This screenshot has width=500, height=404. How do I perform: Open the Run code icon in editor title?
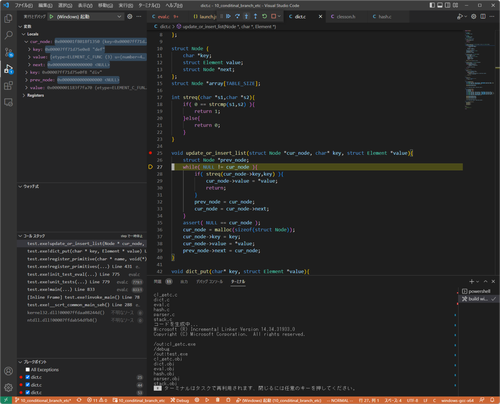[460, 16]
